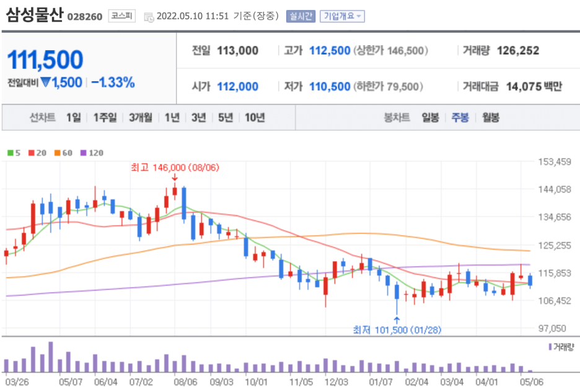Viewport: 580px width, 392px height.
Task: Click the 코스피 market badge
Action: (121, 16)
